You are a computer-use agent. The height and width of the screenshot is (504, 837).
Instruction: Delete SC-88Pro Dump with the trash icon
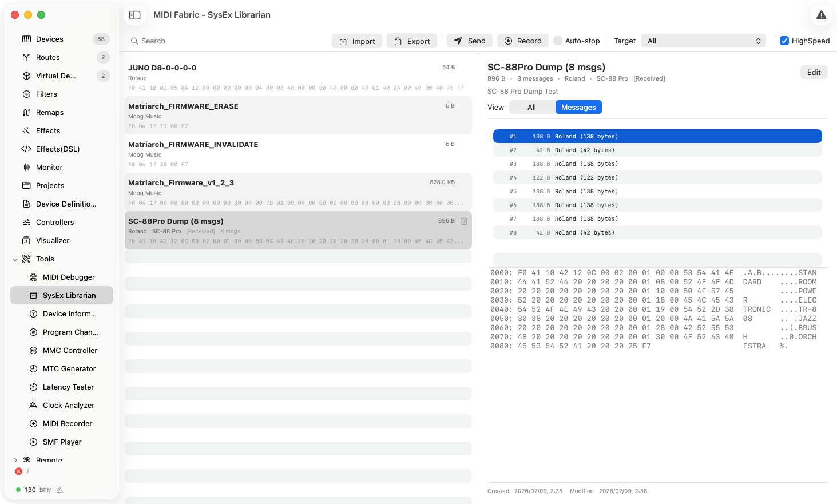(464, 221)
